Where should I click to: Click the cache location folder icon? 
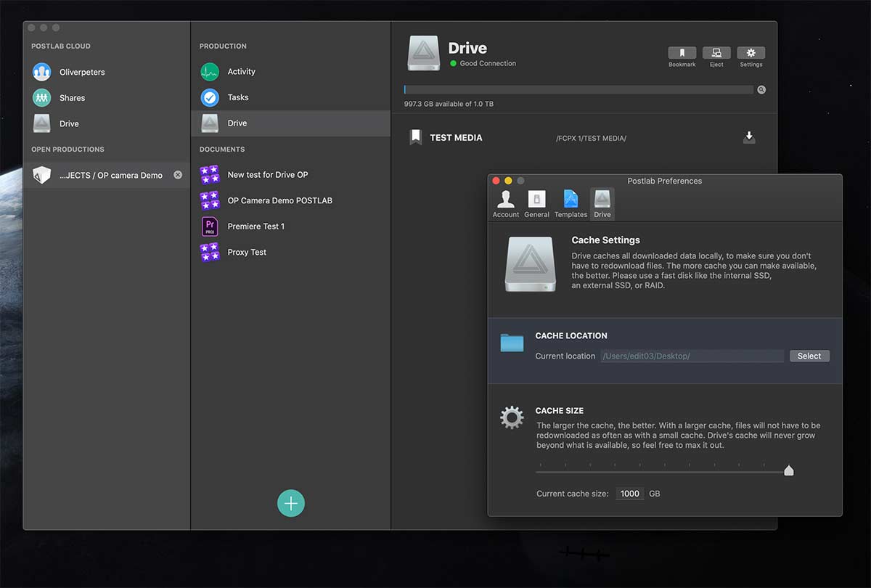[x=512, y=343]
